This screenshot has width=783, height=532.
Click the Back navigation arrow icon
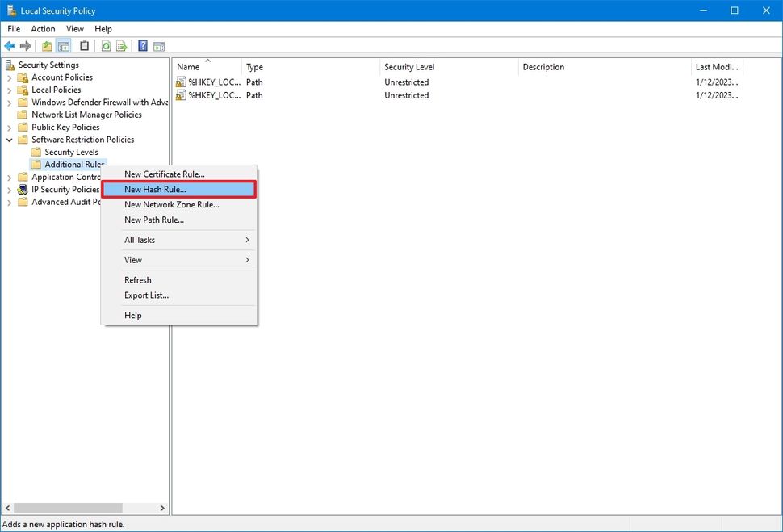pyautogui.click(x=10, y=45)
